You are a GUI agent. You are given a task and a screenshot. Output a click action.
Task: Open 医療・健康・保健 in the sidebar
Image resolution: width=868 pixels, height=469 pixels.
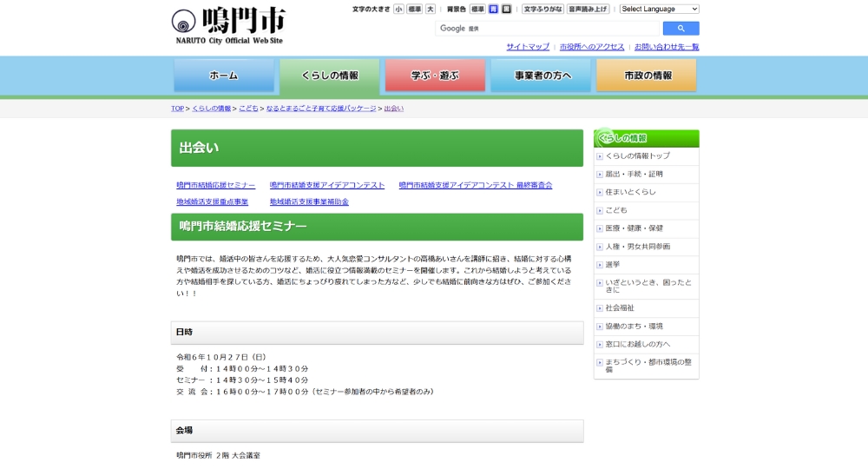pos(634,228)
